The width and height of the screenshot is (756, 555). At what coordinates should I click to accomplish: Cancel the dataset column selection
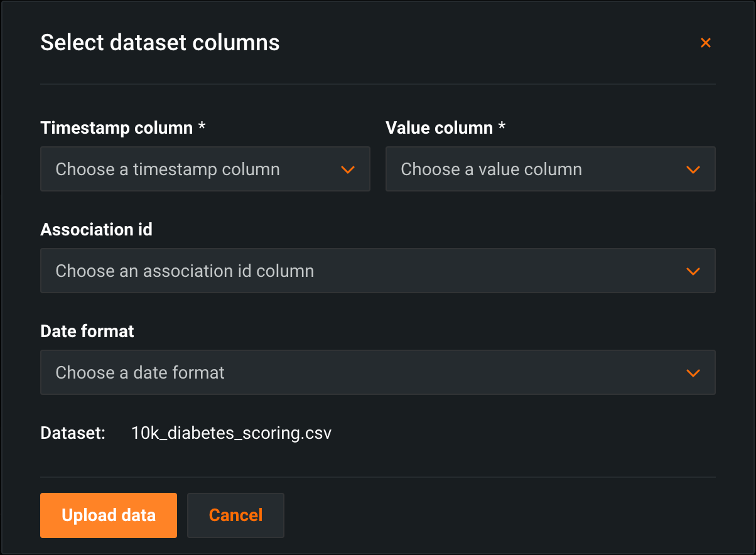[x=235, y=515]
